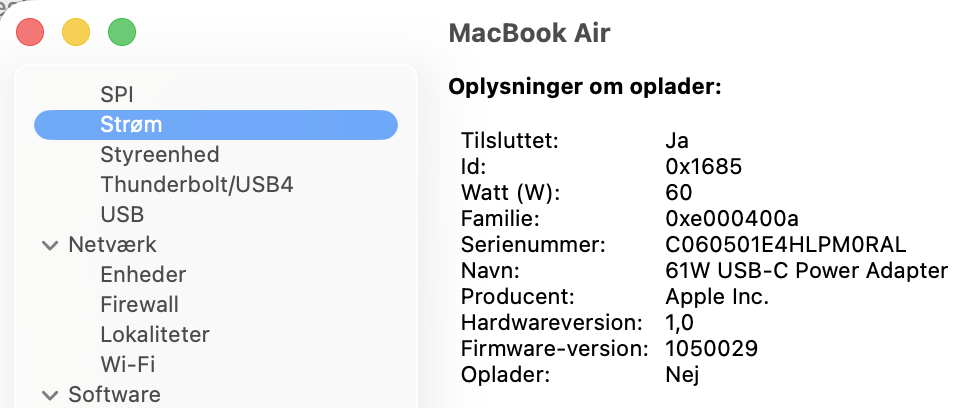
Task: Select USB in the hardware list
Action: (122, 214)
